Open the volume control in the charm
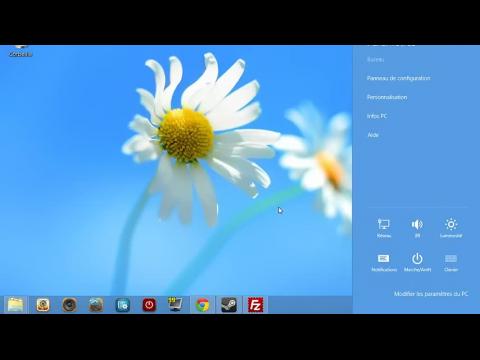The height and width of the screenshot is (360, 480). coord(417,228)
